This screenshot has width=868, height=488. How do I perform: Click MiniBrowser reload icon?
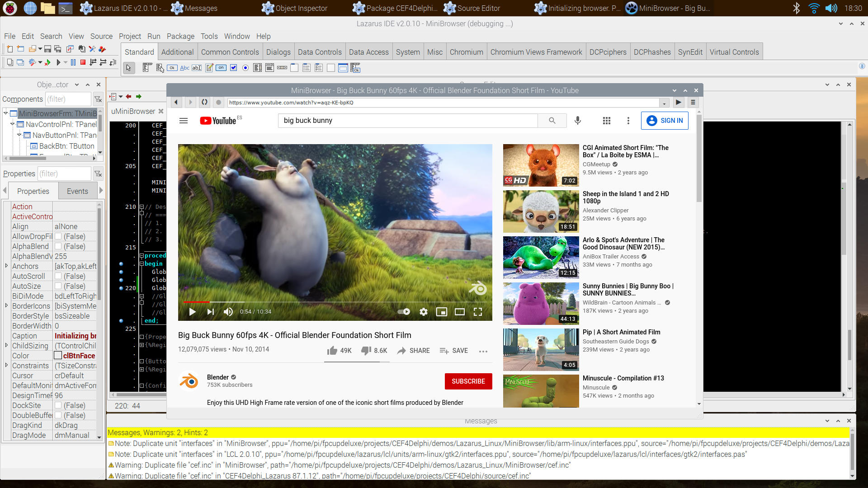point(204,103)
